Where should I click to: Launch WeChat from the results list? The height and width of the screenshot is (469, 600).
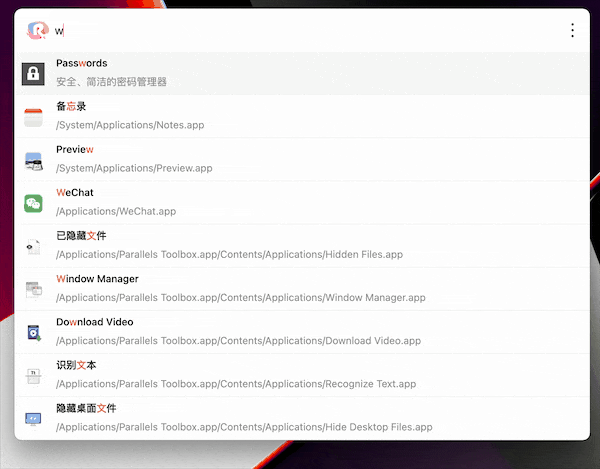(76, 193)
